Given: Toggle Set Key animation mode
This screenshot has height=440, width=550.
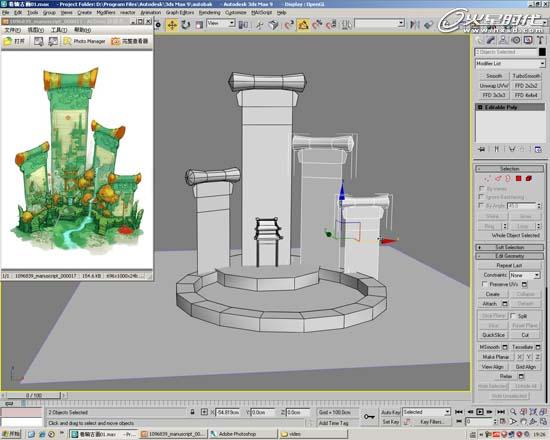Looking at the screenshot, I should (x=391, y=421).
